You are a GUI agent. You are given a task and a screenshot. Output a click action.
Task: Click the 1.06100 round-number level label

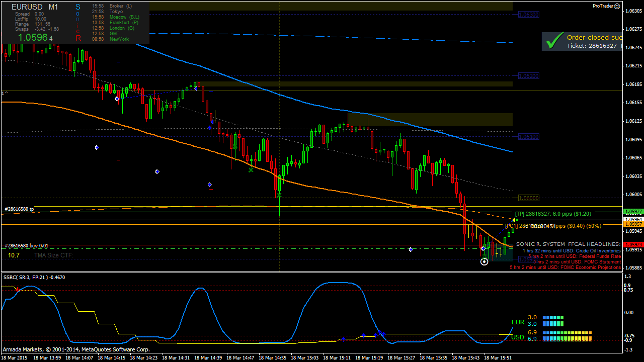point(528,137)
